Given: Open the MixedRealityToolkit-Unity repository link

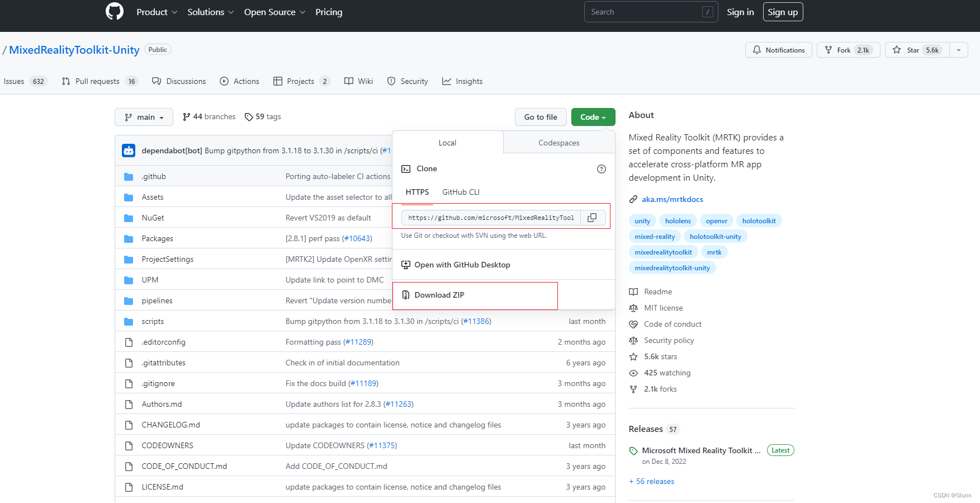Looking at the screenshot, I should click(x=74, y=50).
